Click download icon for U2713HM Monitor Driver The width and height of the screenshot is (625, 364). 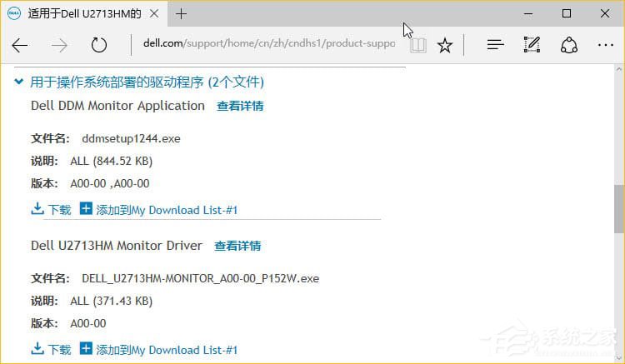point(37,348)
